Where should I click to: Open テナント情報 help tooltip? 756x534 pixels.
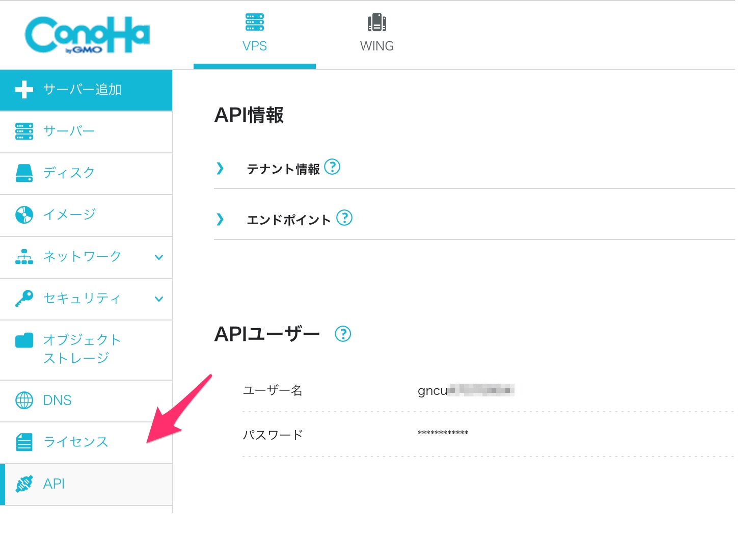click(x=333, y=167)
